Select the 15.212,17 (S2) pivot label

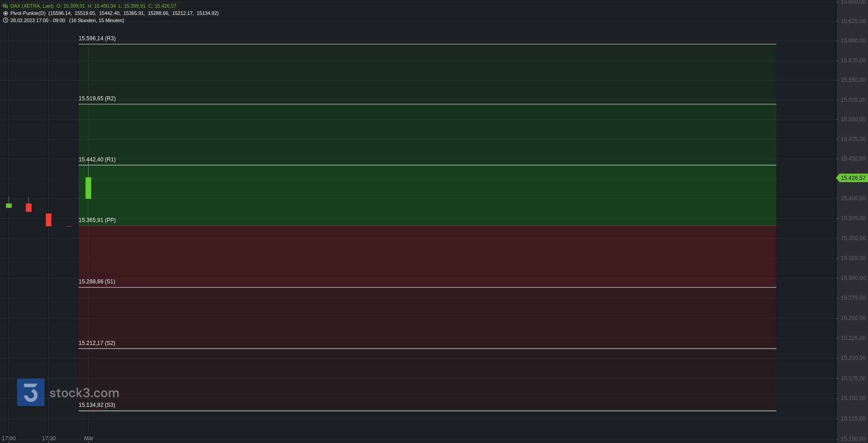(x=97, y=343)
